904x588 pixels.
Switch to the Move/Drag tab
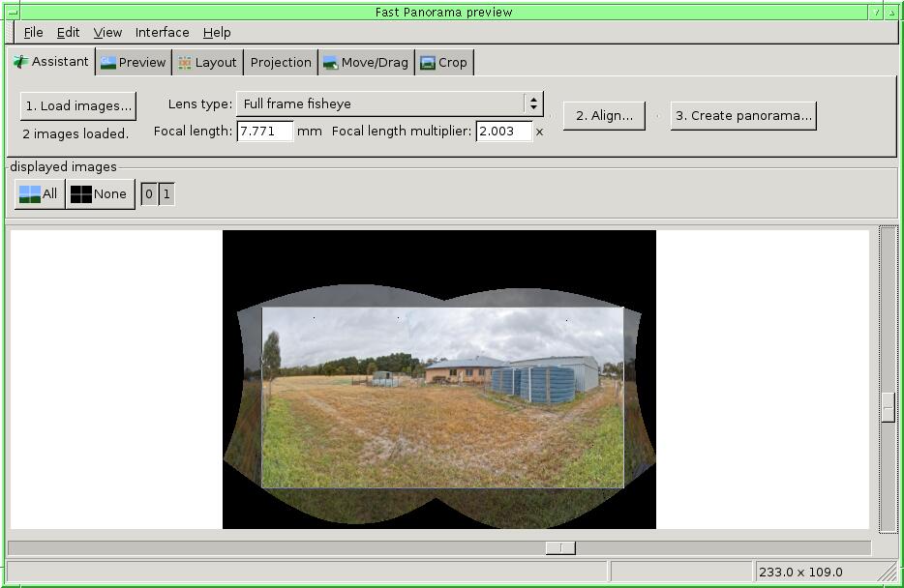(x=365, y=63)
